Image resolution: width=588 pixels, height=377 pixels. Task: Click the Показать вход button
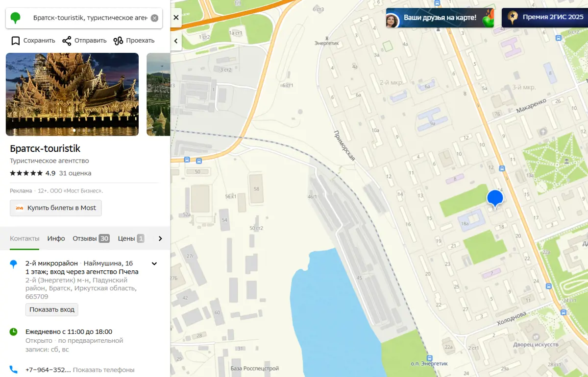tap(51, 309)
